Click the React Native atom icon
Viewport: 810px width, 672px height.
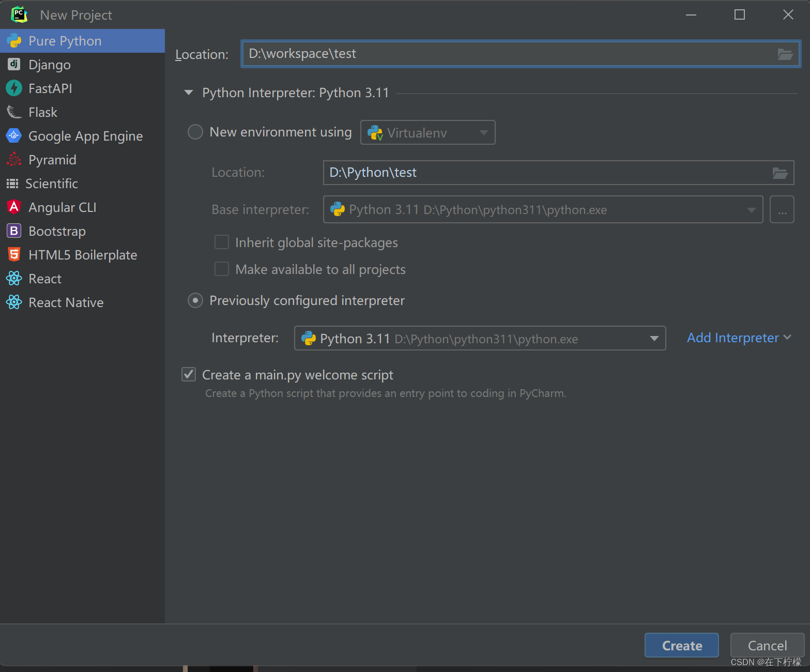[14, 302]
